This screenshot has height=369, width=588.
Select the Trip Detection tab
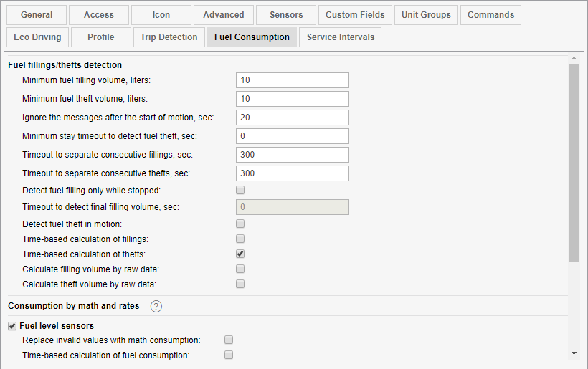(x=169, y=37)
